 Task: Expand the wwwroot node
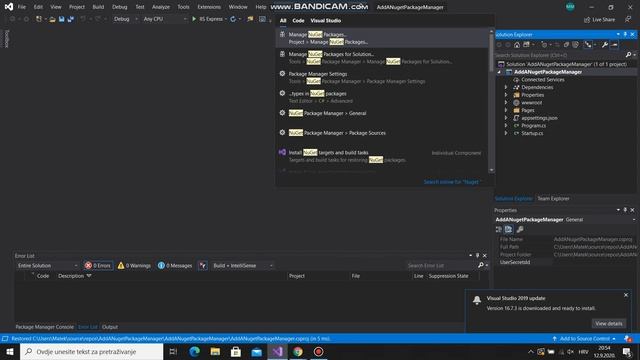506,102
